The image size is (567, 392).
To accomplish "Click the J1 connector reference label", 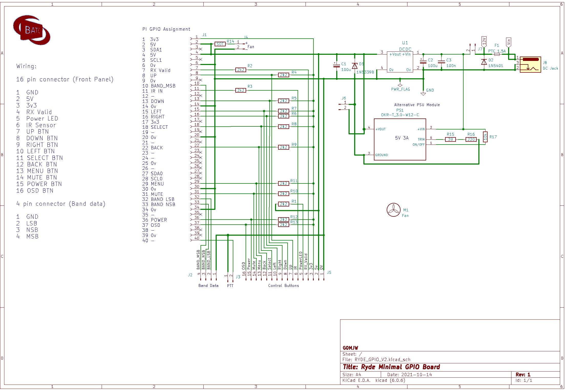I will [x=204, y=35].
